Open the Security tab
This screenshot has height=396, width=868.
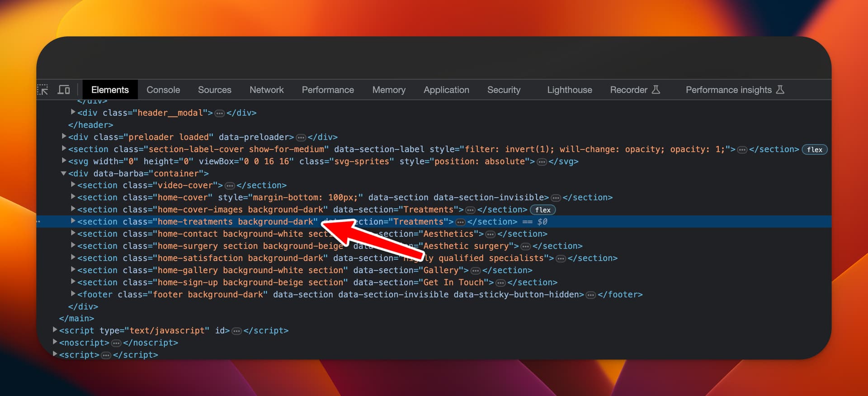pos(504,90)
